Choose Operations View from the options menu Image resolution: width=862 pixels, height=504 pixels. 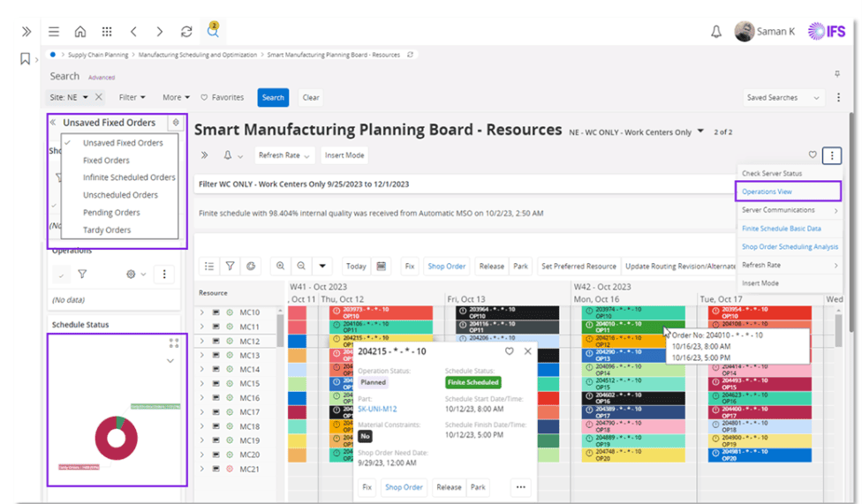(x=767, y=192)
